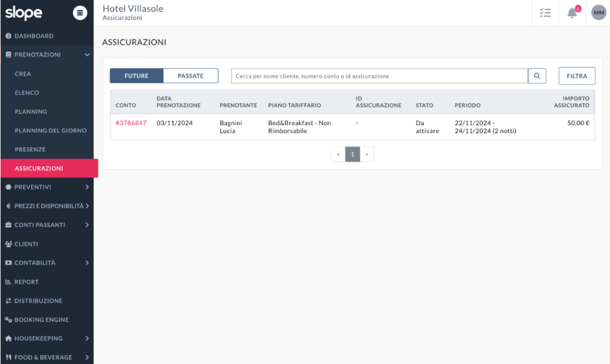Open account link #3786847
The width and height of the screenshot is (610, 364).
[x=131, y=123]
